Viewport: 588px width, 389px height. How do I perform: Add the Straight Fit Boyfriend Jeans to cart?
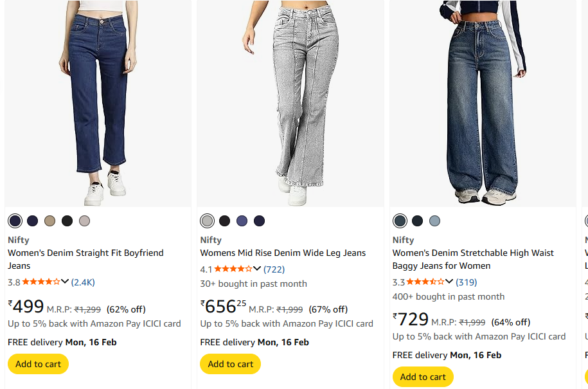[x=38, y=364]
